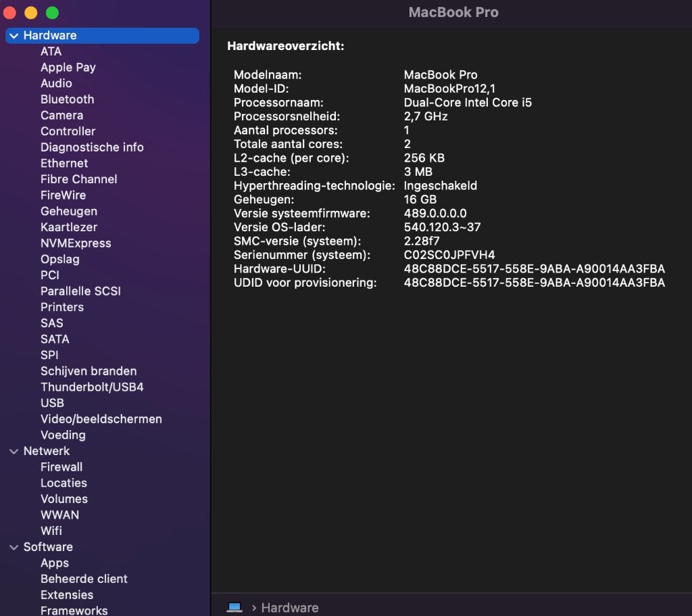Image resolution: width=692 pixels, height=616 pixels.
Task: Open the Parallelle SCSI entry
Action: click(x=80, y=291)
